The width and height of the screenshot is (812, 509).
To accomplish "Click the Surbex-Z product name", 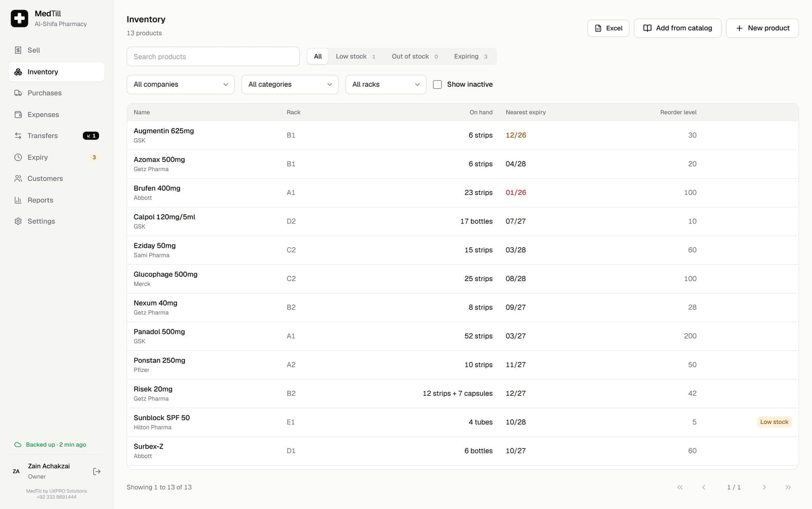I will (x=148, y=447).
